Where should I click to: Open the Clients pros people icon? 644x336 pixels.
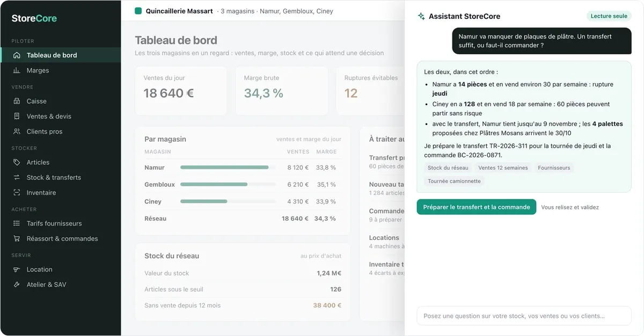[17, 132]
